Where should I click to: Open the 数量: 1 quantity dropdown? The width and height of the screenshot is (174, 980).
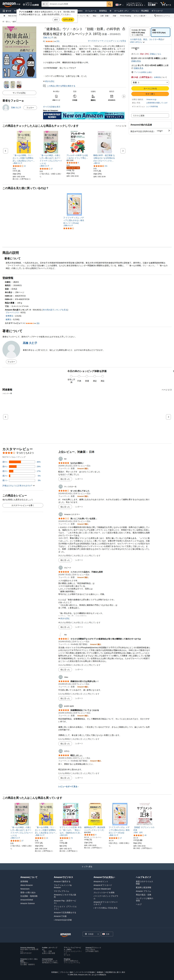(x=150, y=83)
